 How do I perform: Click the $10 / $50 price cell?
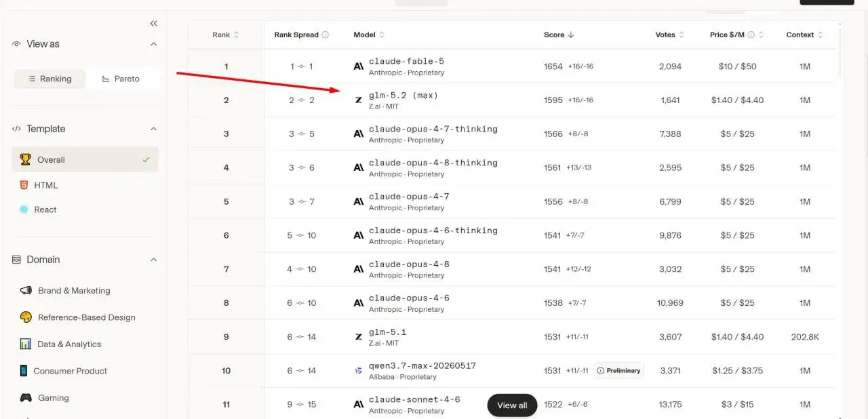coord(737,66)
